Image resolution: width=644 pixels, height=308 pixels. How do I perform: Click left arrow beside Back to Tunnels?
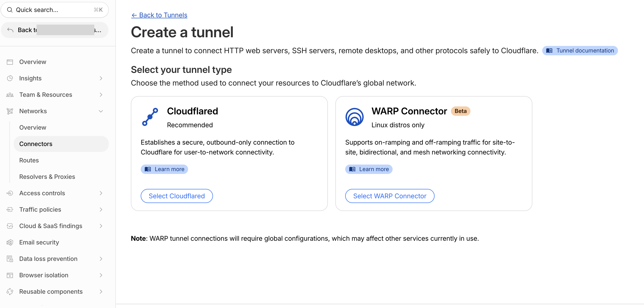point(134,15)
